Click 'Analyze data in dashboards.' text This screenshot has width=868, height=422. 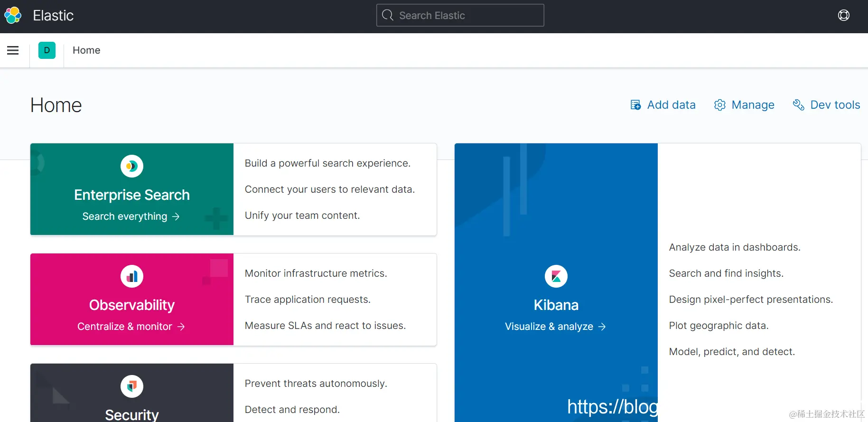click(x=735, y=247)
